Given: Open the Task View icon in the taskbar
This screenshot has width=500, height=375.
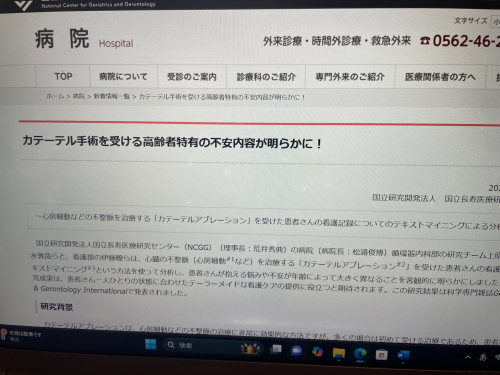Looking at the screenshot, I should coord(276,349).
